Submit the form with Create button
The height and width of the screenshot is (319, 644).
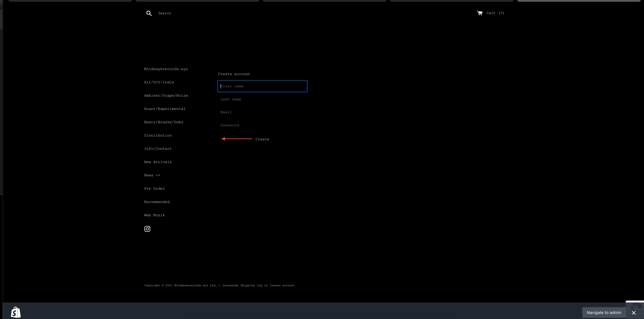point(262,139)
